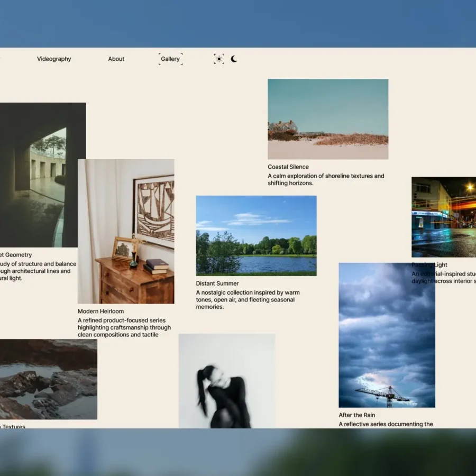
Task: Open the blurred dancer portrait photo
Action: pos(227,381)
